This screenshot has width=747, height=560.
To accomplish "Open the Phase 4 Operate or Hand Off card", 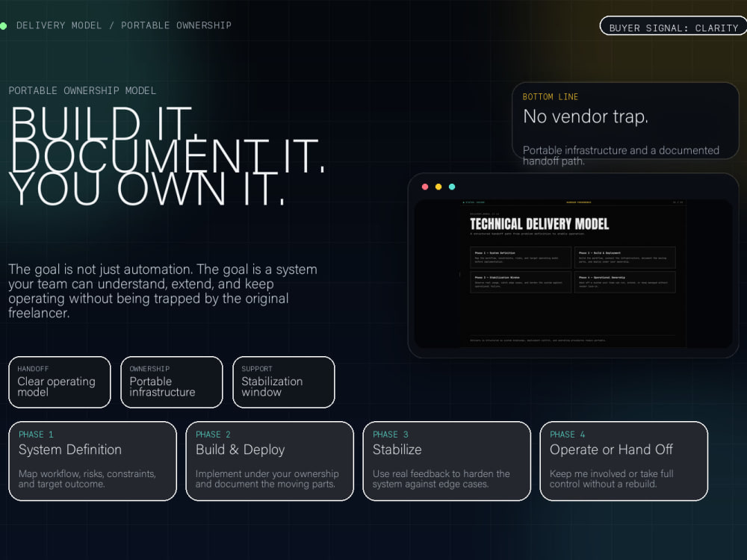I will [624, 461].
